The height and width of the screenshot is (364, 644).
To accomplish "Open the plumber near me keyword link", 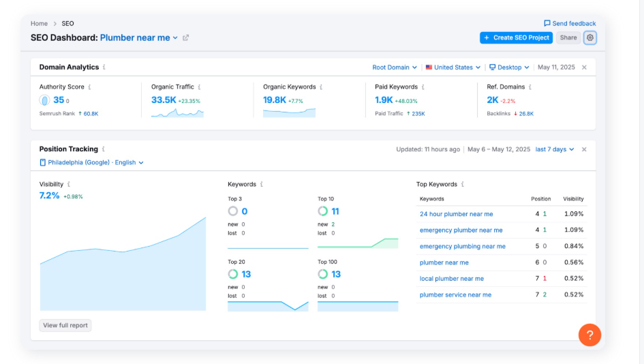I will tap(444, 262).
